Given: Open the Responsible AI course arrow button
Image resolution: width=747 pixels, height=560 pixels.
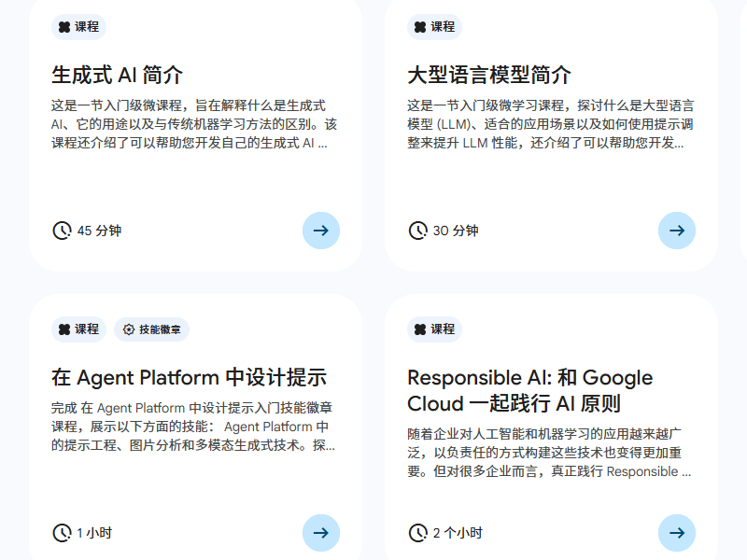Looking at the screenshot, I should 677,533.
